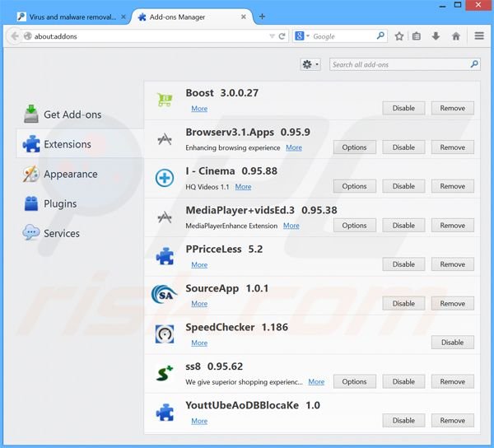Disable Browserv3.1.Apps

[x=403, y=147]
